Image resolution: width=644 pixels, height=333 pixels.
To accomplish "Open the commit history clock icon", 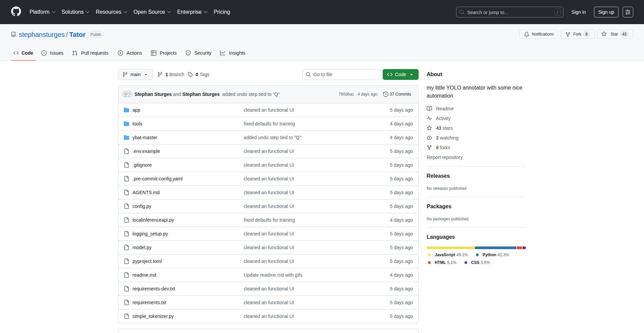I will 385,94.
